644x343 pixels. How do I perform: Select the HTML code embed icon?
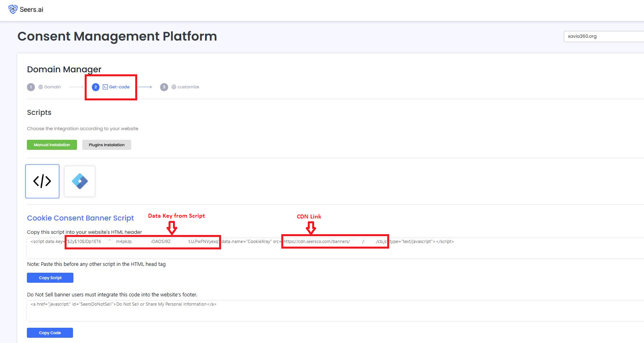click(42, 181)
